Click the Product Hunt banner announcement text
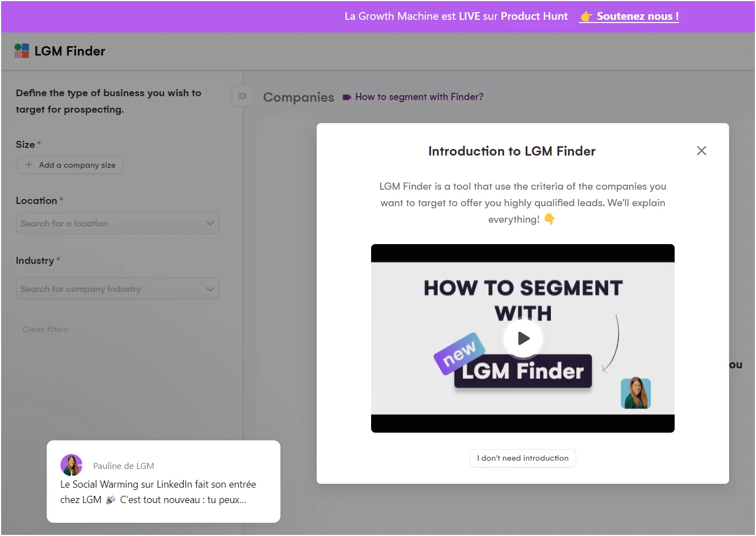Screen dimensions: 756x536 [456, 16]
